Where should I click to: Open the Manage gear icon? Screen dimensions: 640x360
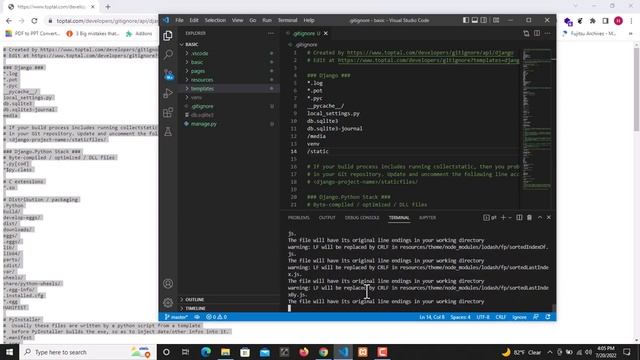pos(168,302)
